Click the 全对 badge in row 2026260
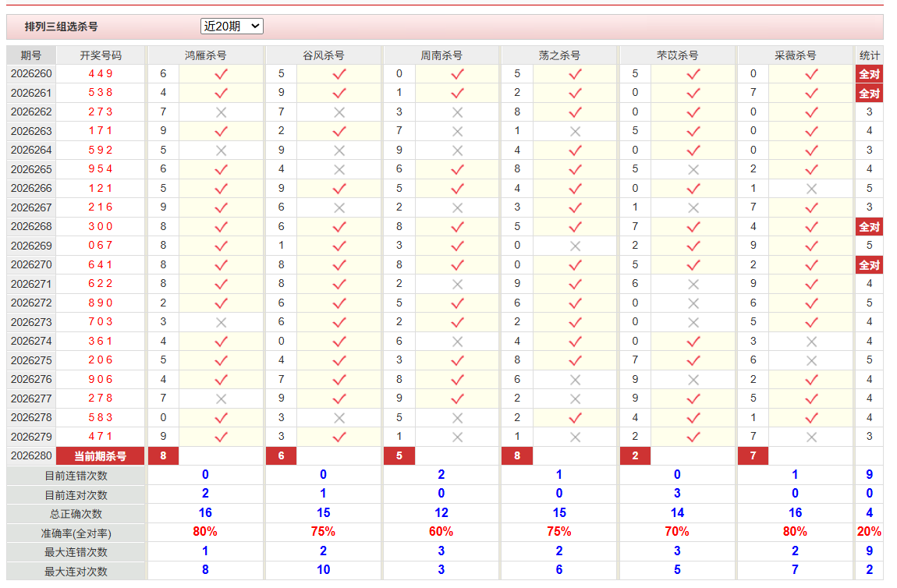 (x=869, y=74)
